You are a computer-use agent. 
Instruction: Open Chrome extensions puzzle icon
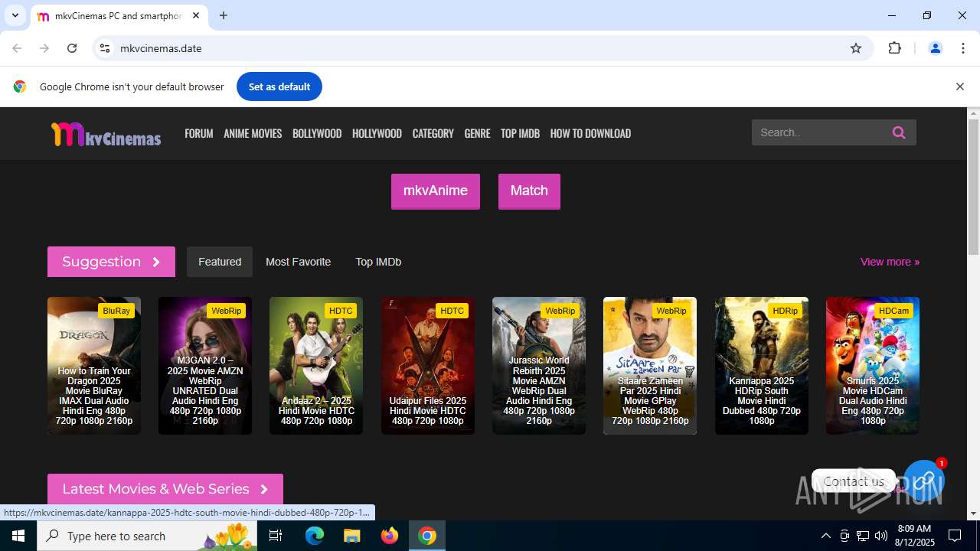[x=894, y=48]
